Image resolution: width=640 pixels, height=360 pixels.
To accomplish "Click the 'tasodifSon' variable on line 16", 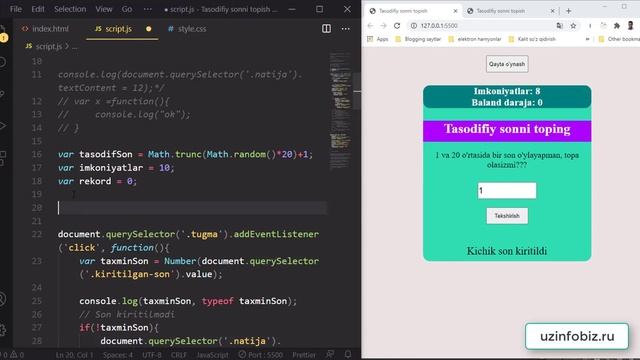I will click(106, 154).
